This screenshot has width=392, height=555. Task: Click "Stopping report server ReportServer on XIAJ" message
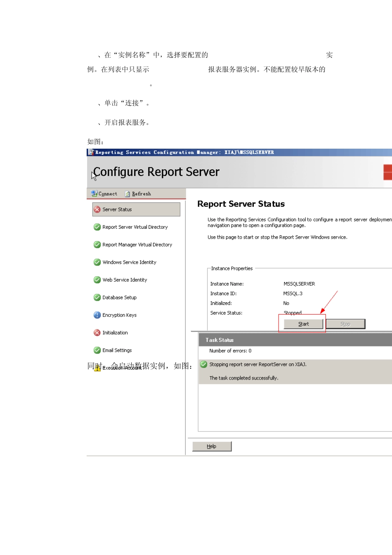click(x=258, y=365)
